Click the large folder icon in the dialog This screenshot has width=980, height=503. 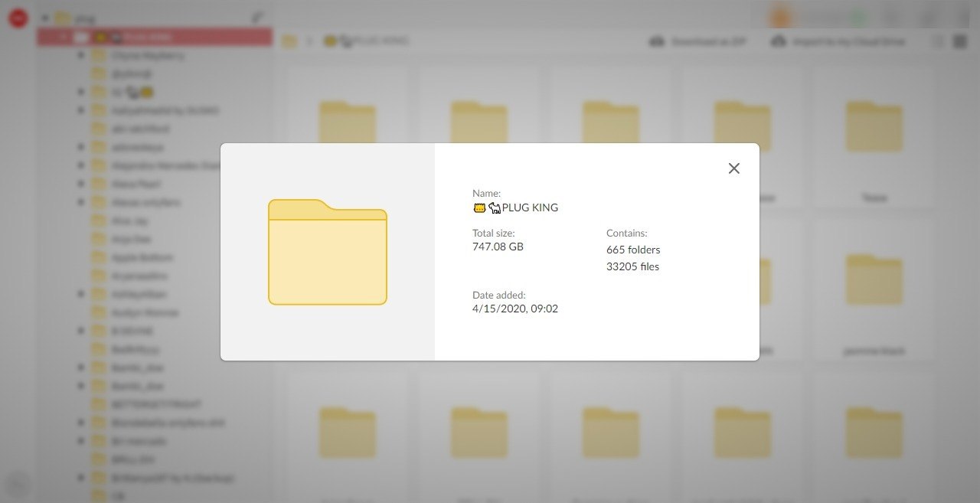(328, 252)
